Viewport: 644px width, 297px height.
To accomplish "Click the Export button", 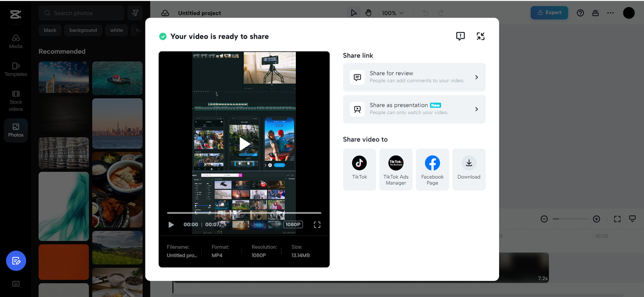I will tap(549, 13).
